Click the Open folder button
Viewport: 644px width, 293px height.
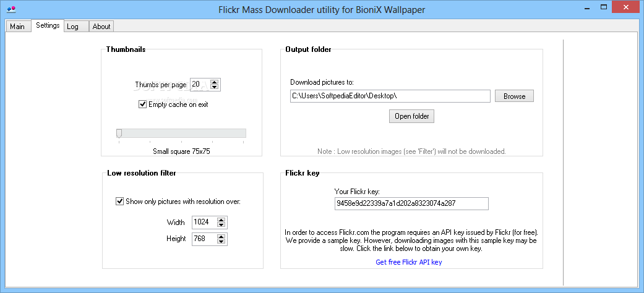[411, 116]
